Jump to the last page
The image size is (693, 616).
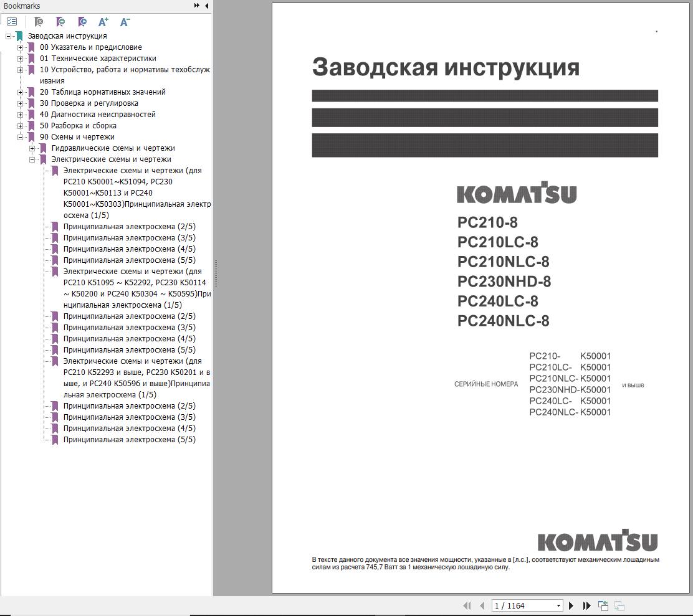pos(586,606)
